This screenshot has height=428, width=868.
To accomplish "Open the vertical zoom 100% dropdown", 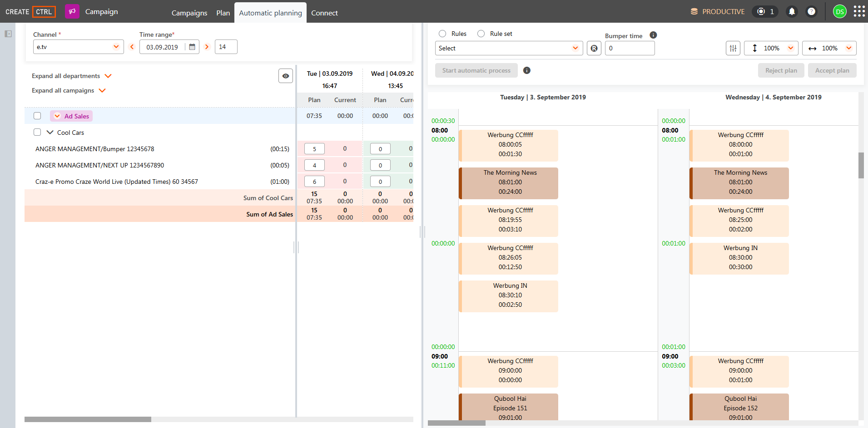I will point(771,48).
